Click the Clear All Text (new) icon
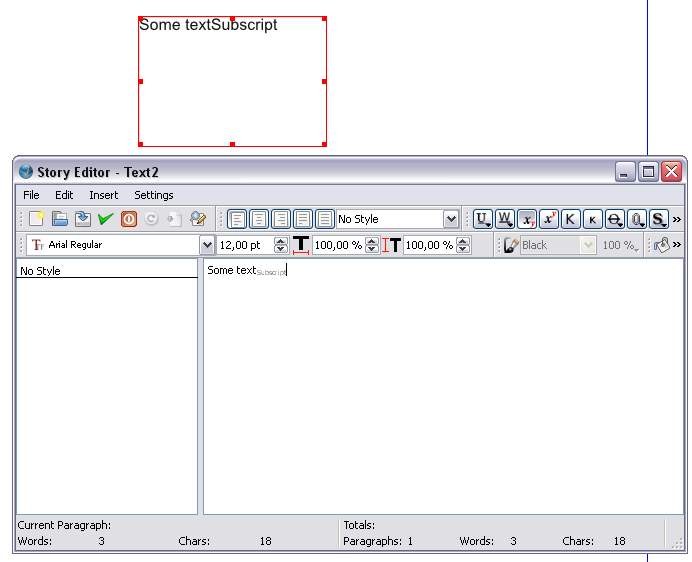 [37, 219]
